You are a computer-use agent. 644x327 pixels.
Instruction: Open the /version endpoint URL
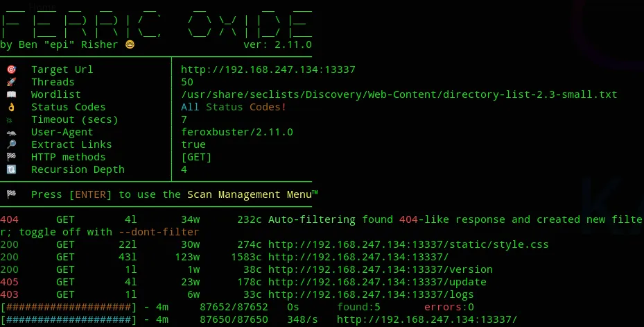pos(381,269)
